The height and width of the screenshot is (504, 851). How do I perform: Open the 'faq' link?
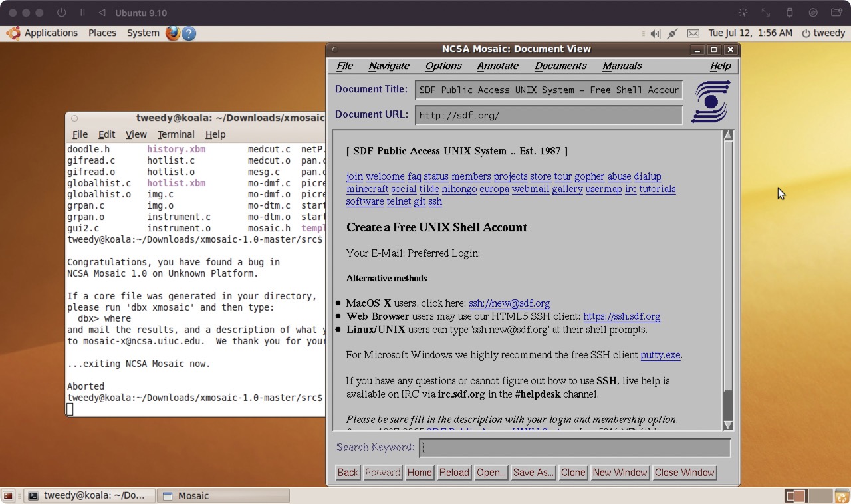tap(414, 176)
